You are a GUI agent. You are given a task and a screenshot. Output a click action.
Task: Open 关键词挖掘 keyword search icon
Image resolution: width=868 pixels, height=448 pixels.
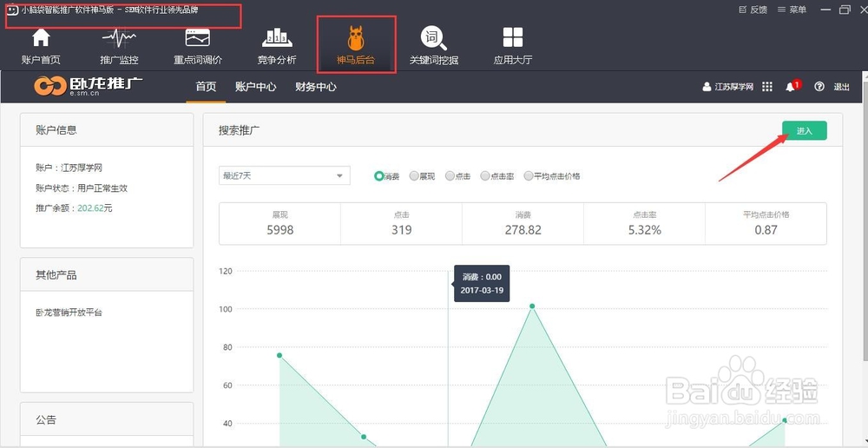433,38
